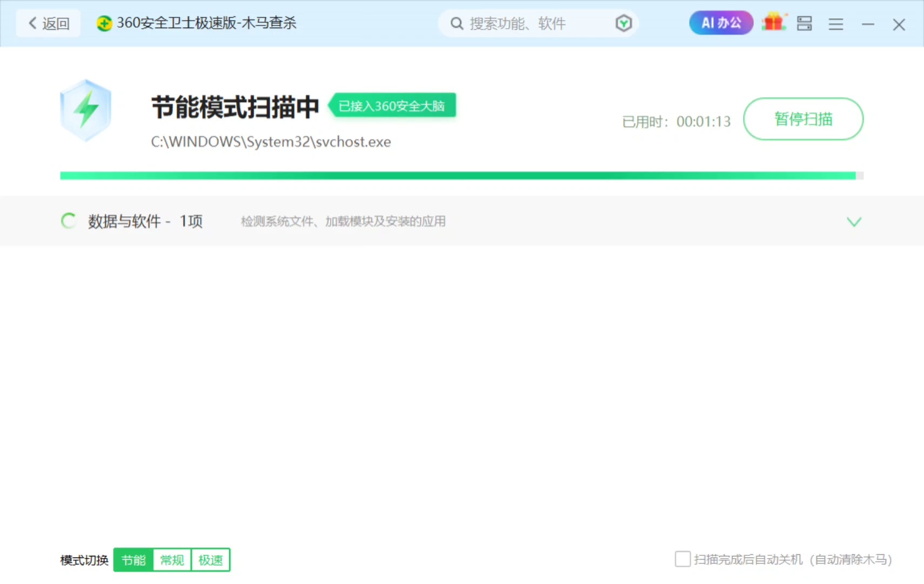Click the green hexagon shield icon in the search box
Screen dimensions: 924x584
point(624,23)
